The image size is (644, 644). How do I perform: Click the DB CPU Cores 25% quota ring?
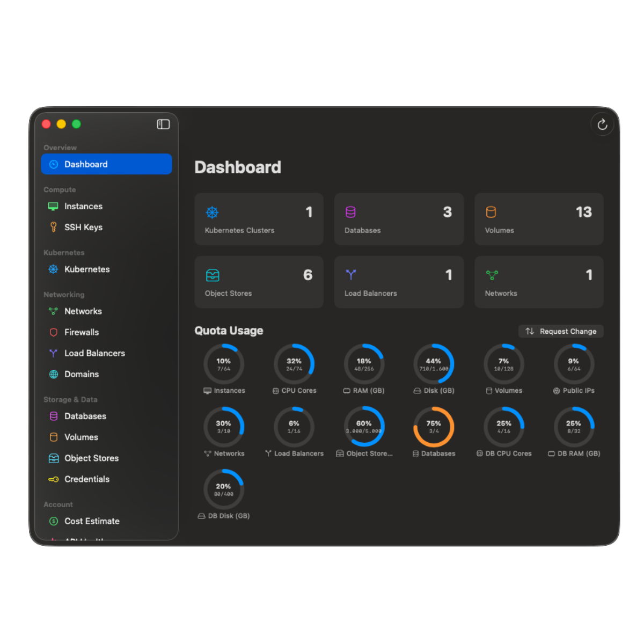tap(504, 427)
